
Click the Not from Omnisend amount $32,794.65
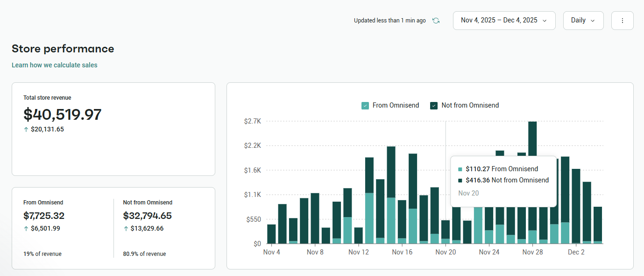tap(147, 216)
